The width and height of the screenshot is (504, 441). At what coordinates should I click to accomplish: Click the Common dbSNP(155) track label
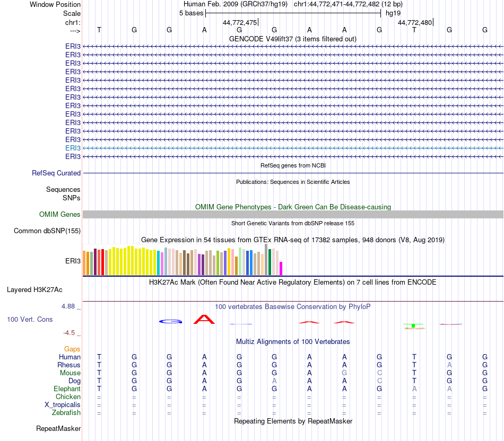tap(47, 231)
